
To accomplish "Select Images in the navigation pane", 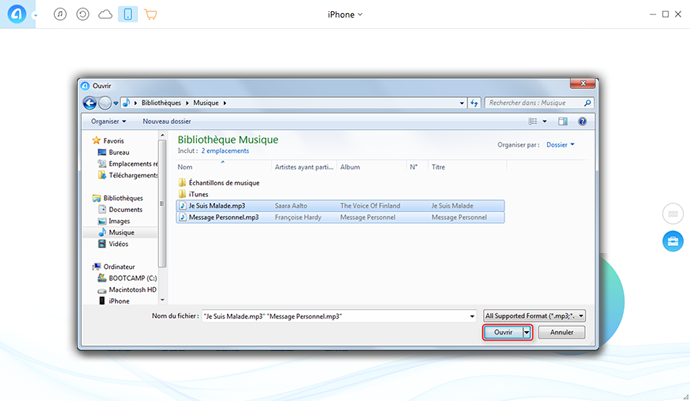I will 114,221.
